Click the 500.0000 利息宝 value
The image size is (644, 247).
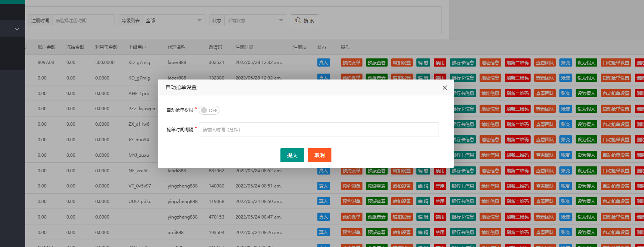click(x=105, y=62)
